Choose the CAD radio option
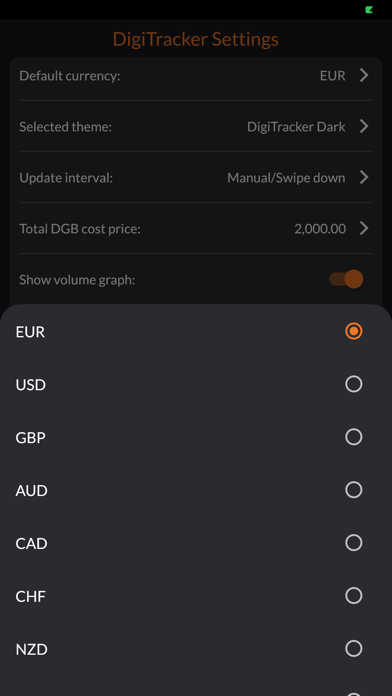The image size is (392, 696). (353, 542)
